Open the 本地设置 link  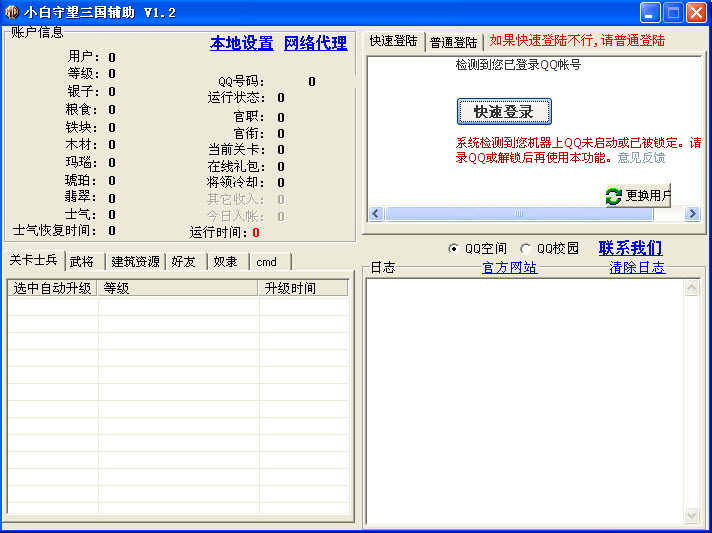(242, 43)
